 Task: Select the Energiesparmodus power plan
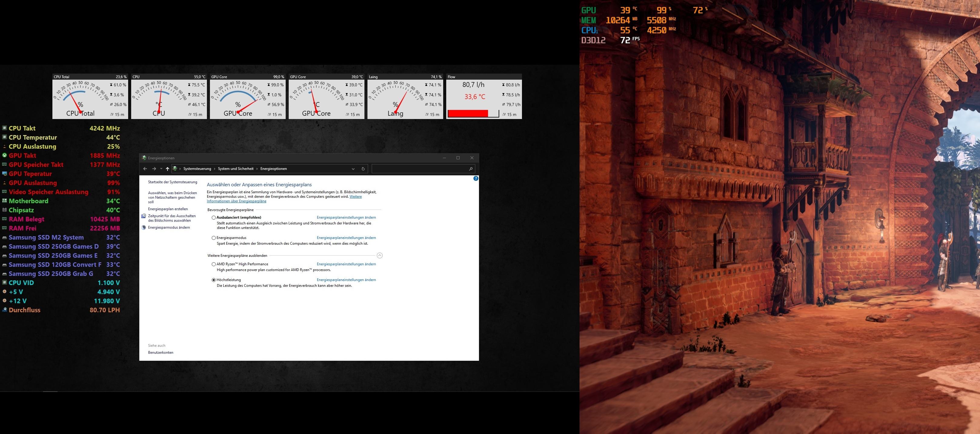tap(214, 238)
